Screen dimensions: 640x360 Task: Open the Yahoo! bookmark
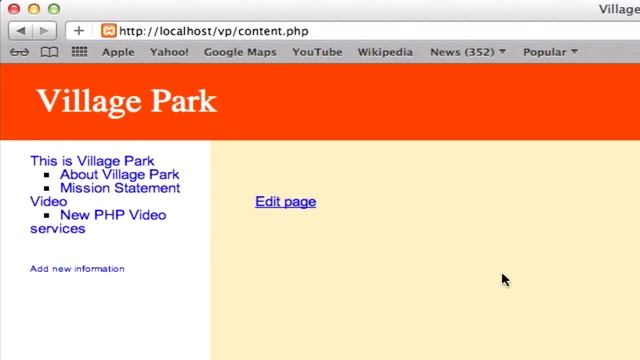pos(169,52)
